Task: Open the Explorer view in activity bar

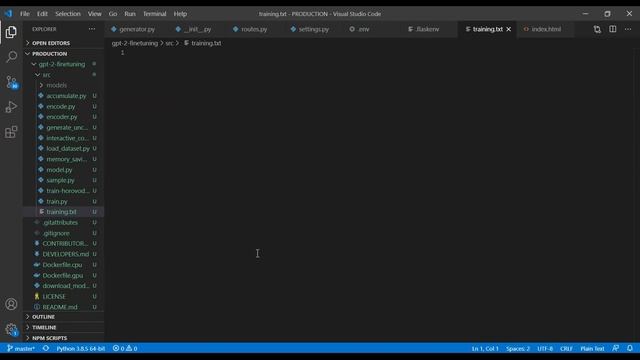Action: [11, 32]
